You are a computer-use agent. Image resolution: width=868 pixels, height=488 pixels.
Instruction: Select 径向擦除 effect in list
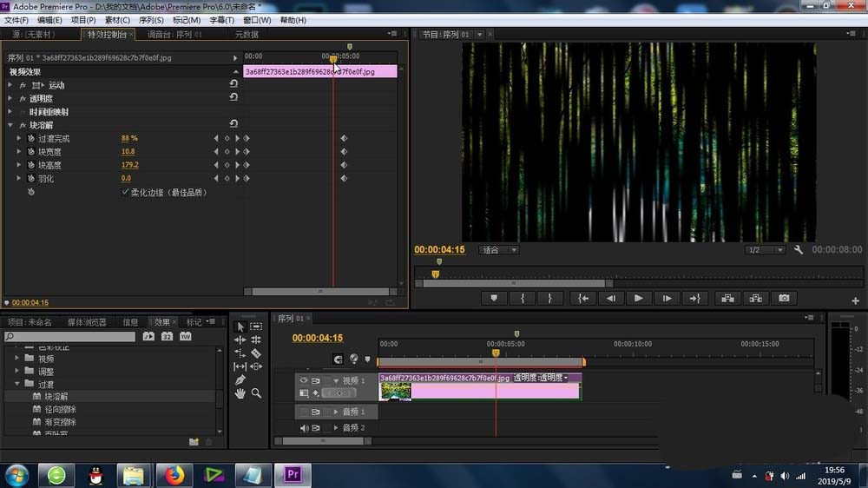(x=60, y=409)
